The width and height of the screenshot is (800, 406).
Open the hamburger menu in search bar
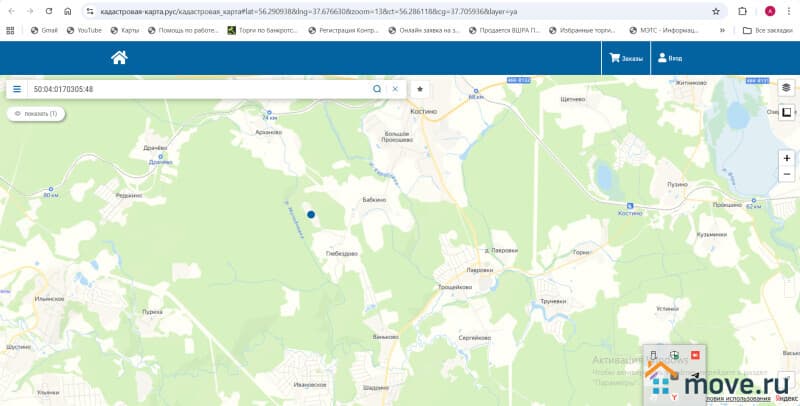click(17, 89)
